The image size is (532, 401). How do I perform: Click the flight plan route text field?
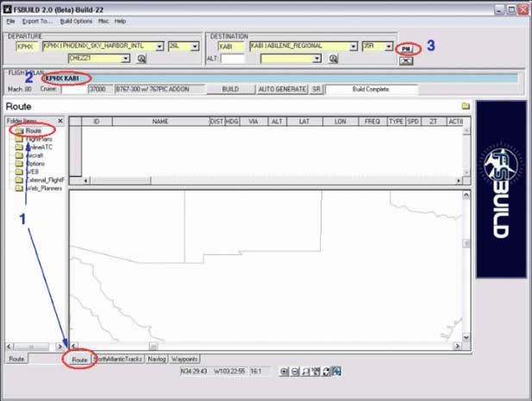pyautogui.click(x=280, y=78)
